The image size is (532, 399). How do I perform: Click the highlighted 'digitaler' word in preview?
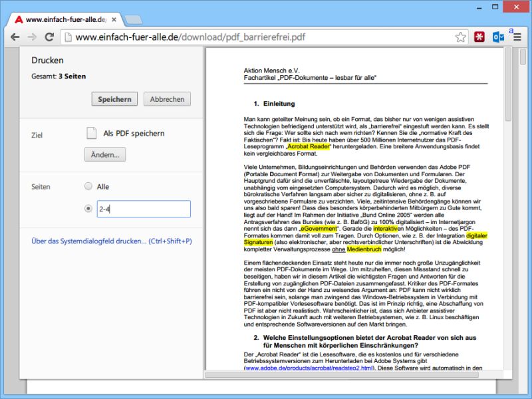tap(477, 235)
